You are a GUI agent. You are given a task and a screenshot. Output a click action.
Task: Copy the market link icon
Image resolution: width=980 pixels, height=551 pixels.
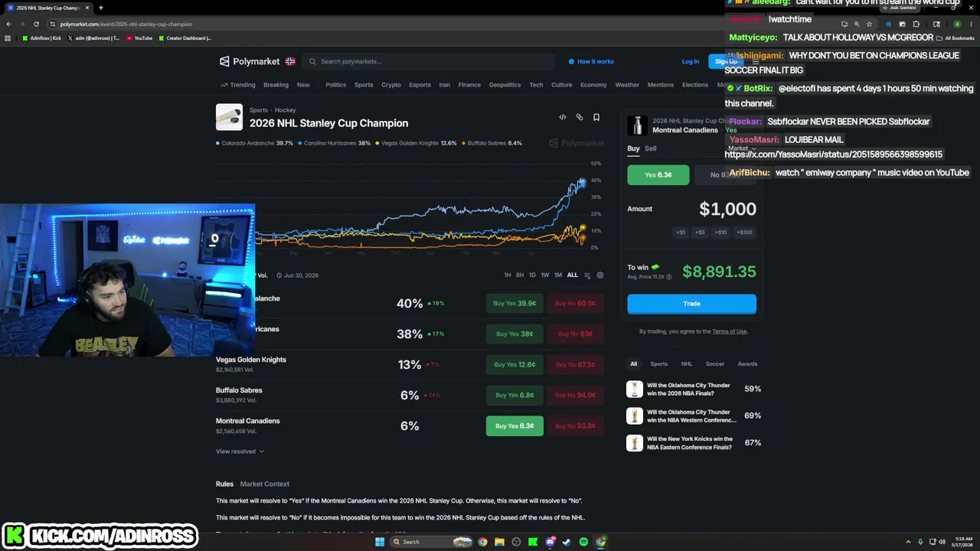[580, 117]
